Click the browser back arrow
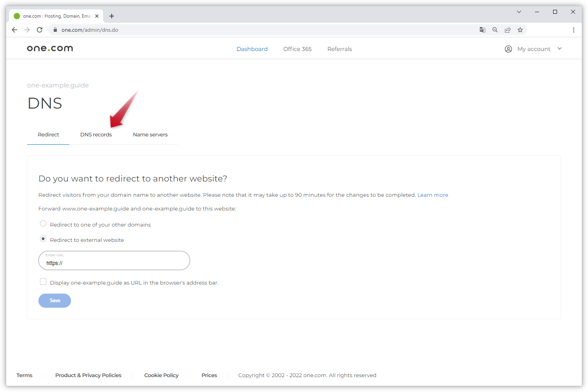The width and height of the screenshot is (588, 392). pos(15,30)
